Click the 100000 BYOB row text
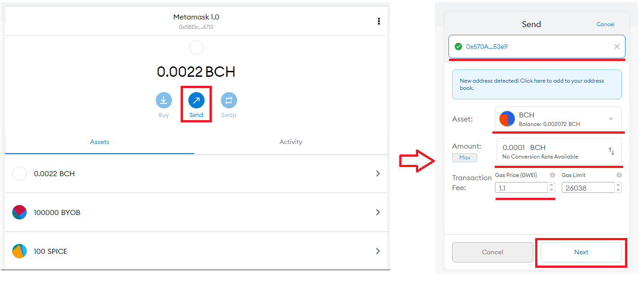This screenshot has width=644, height=294. click(57, 212)
